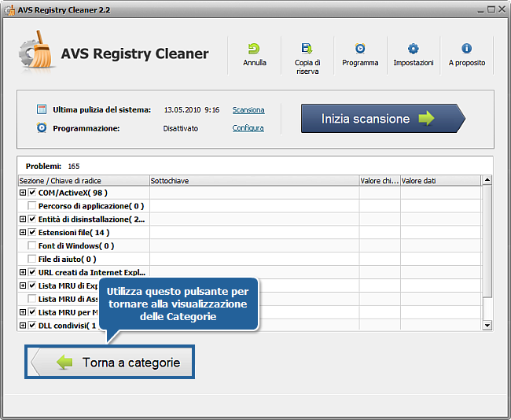Click the AVS Registry Cleaner broom logo
The image size is (511, 420).
point(35,50)
